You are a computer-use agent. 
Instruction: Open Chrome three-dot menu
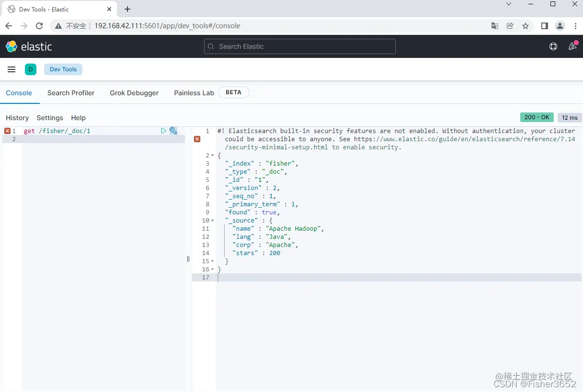(x=575, y=26)
